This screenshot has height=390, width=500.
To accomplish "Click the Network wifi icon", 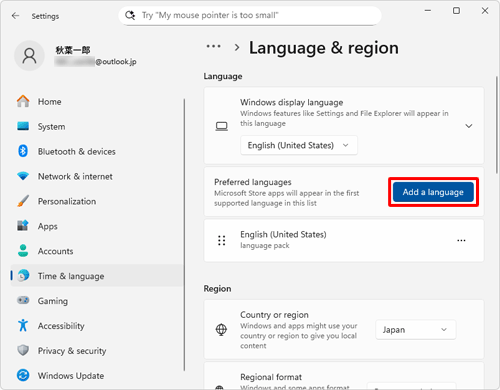I will (x=23, y=176).
